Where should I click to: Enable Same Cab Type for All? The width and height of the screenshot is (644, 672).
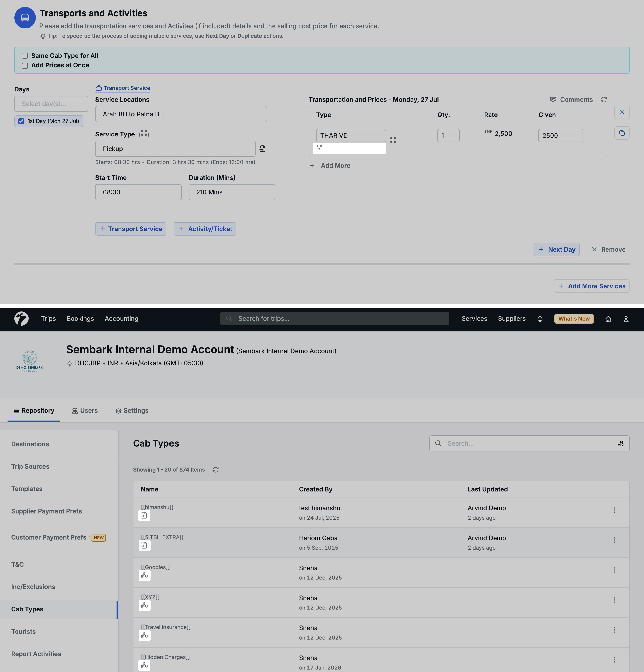point(25,56)
